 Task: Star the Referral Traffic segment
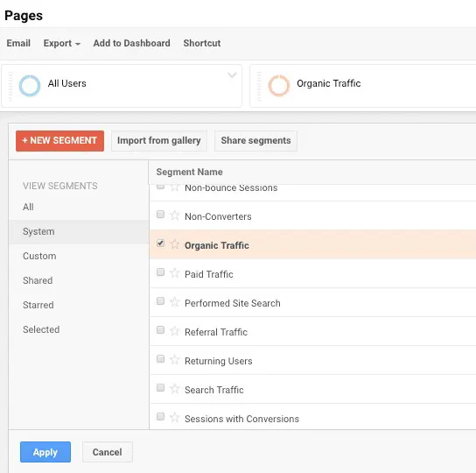click(x=174, y=331)
